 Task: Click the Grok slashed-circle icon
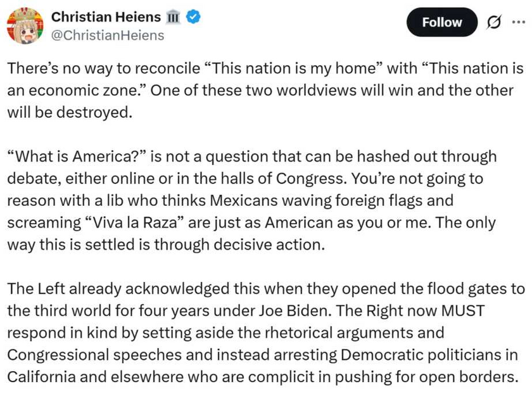click(x=493, y=23)
